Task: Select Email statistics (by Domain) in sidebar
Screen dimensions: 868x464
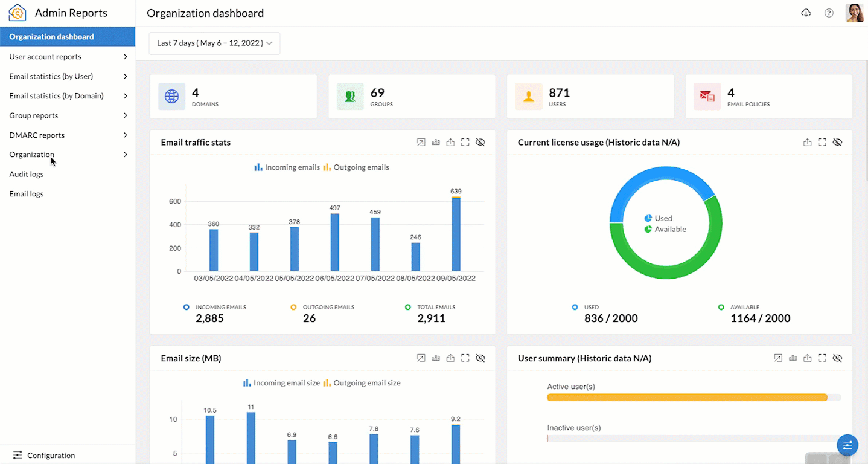Action: pyautogui.click(x=56, y=95)
